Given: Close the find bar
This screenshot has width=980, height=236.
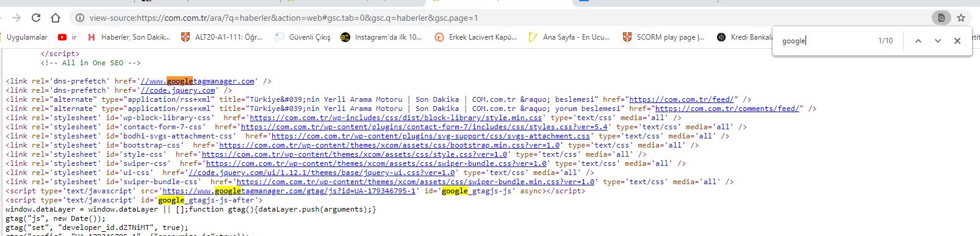Looking at the screenshot, I should [x=957, y=41].
